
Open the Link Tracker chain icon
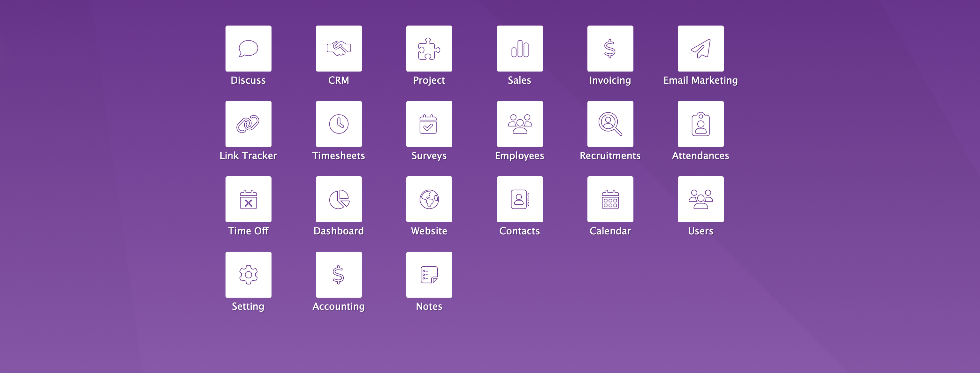coord(248,124)
